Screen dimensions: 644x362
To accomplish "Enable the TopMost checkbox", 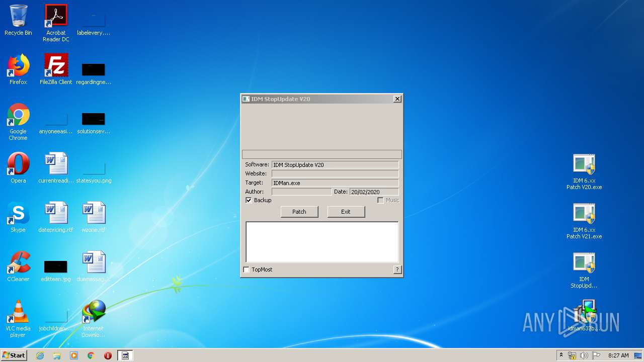I will pos(247,269).
